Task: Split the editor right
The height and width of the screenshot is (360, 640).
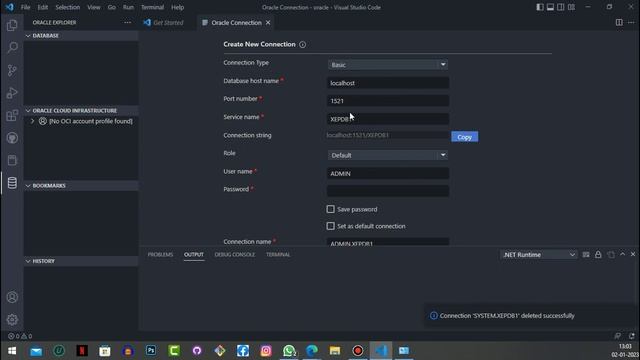Action: [619, 22]
